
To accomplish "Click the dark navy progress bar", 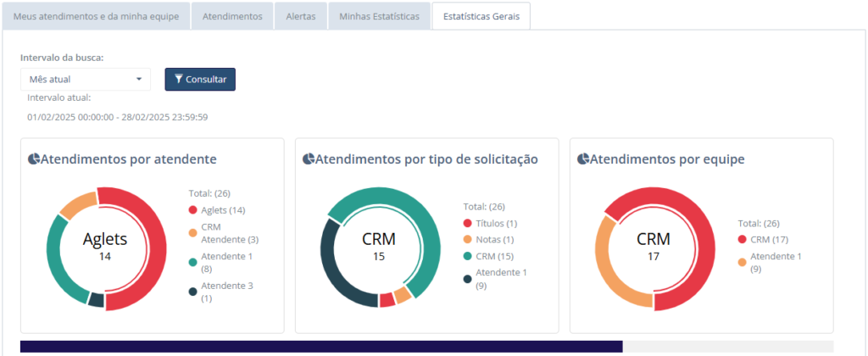I will tap(320, 347).
